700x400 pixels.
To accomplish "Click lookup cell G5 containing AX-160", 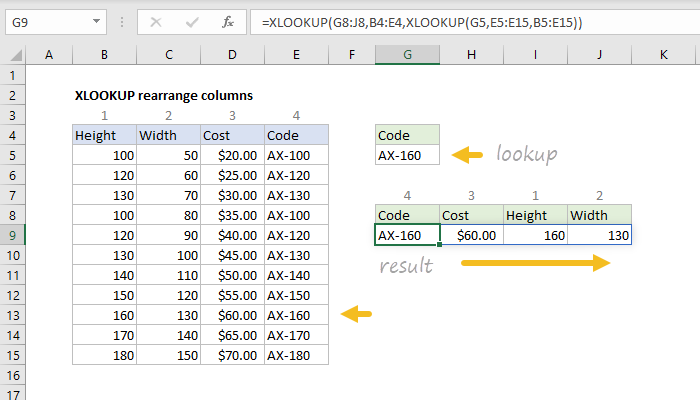I will 407,155.
